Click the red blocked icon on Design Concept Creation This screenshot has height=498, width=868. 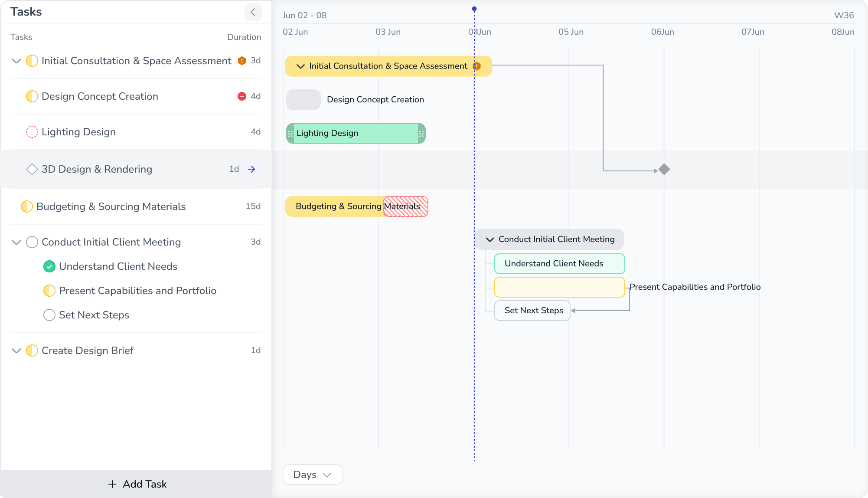(x=242, y=96)
